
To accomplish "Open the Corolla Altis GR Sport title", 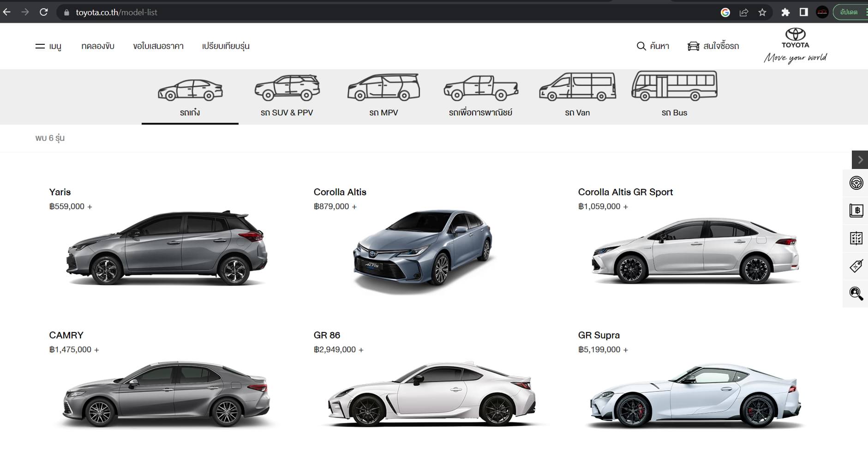I will [x=625, y=192].
